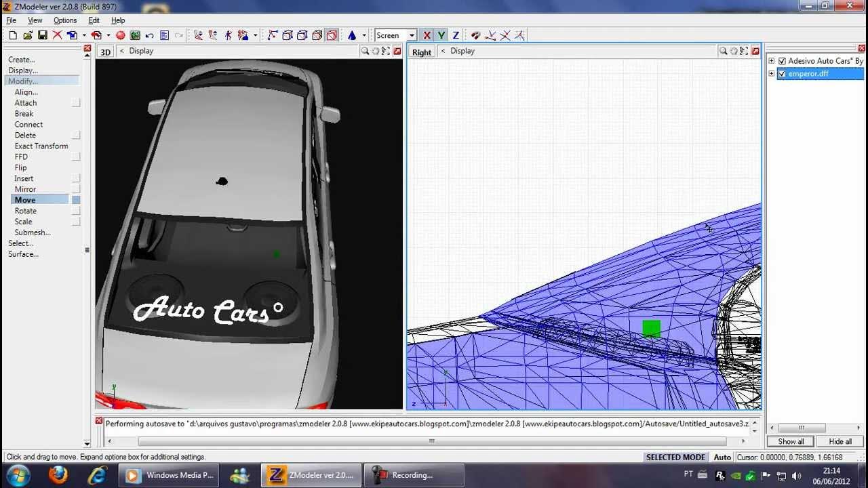868x488 pixels.
Task: Toggle wireframe-over-solid red cube view mode
Action: (332, 35)
